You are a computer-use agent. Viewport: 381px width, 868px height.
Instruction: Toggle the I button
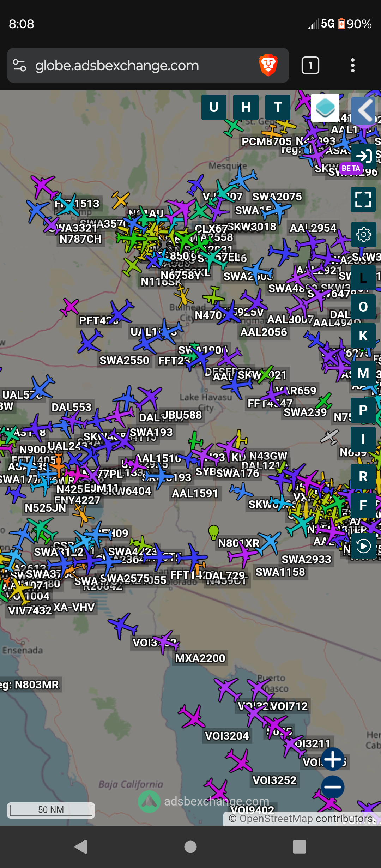[363, 439]
